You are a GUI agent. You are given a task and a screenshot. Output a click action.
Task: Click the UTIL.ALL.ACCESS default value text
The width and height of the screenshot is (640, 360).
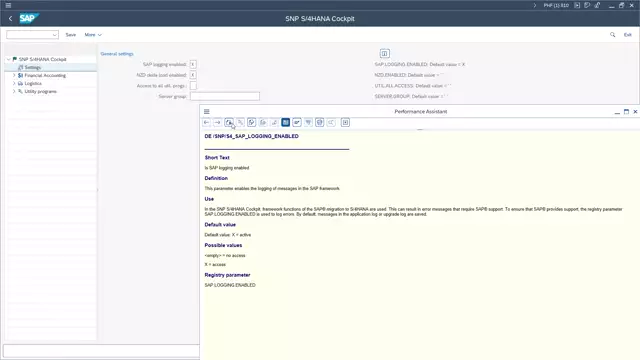(413, 86)
